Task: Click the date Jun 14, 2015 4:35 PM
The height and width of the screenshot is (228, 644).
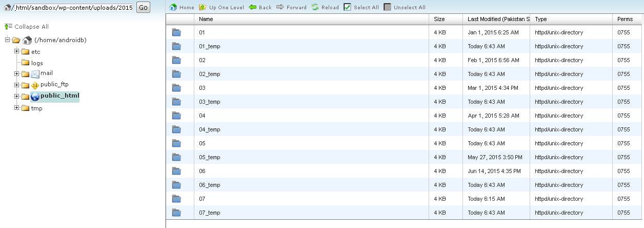Action: coord(494,171)
